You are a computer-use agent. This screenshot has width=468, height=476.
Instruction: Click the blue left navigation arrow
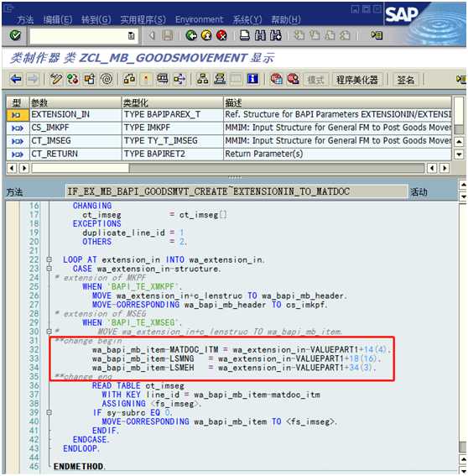click(16, 80)
